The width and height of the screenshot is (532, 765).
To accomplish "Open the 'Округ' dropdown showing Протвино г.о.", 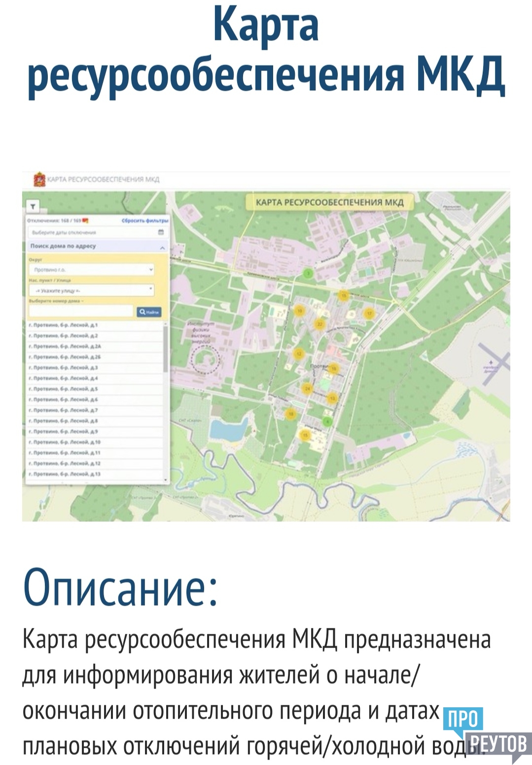I will click(92, 270).
